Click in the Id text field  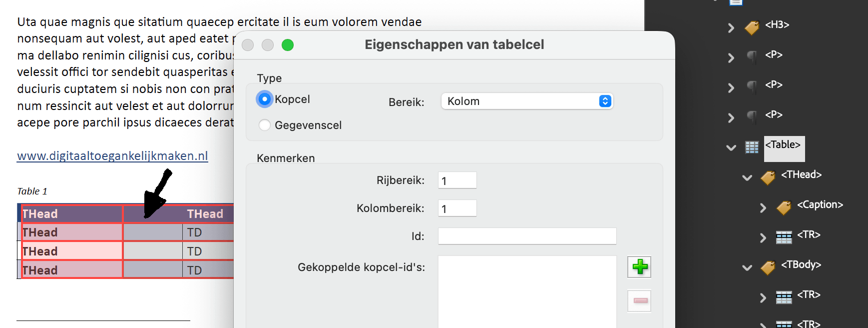click(527, 236)
